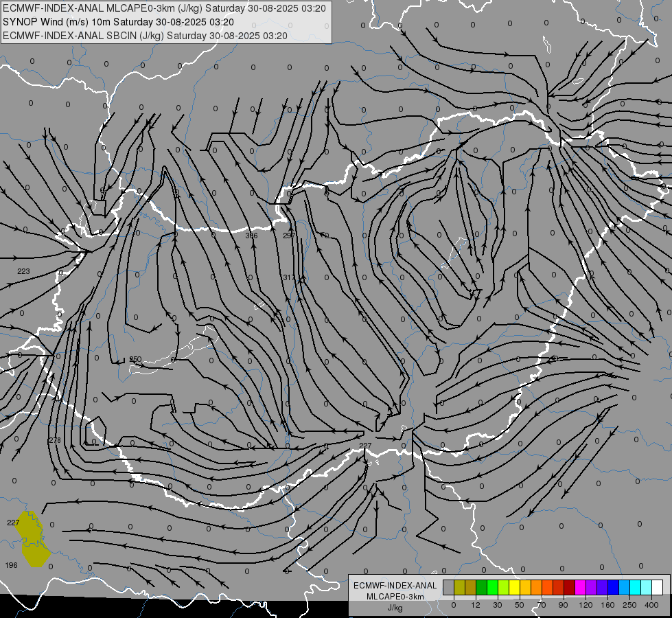Click the J/kg unit label in legend box
The height and width of the screenshot is (618, 672).
point(395,608)
